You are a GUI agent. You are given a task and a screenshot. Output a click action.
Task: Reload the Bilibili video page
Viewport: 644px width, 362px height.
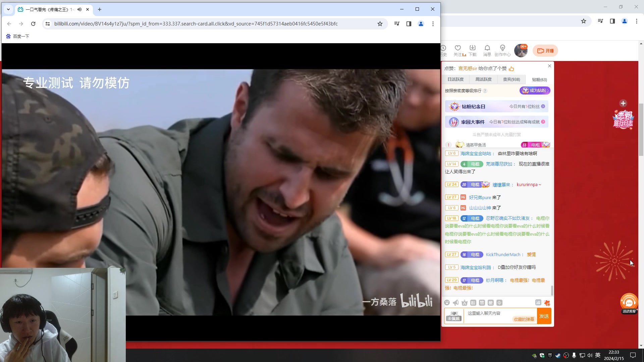click(x=33, y=24)
